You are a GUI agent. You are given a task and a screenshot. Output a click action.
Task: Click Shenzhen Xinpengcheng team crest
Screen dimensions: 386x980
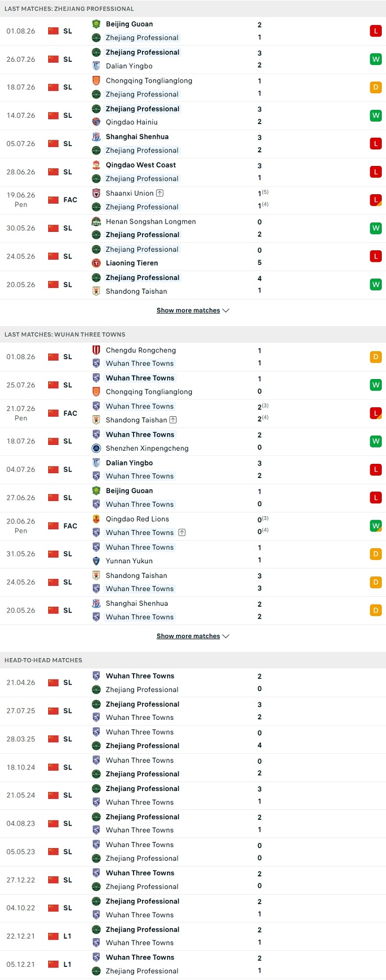[96, 448]
